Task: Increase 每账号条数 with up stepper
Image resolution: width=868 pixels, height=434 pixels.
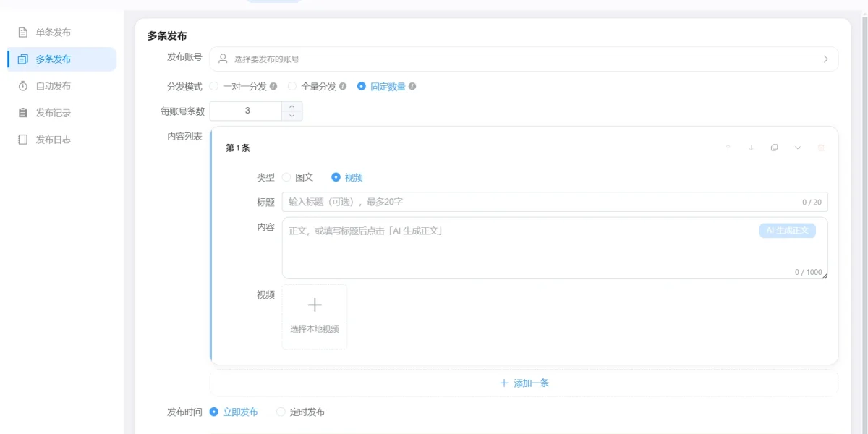Action: pyautogui.click(x=292, y=106)
